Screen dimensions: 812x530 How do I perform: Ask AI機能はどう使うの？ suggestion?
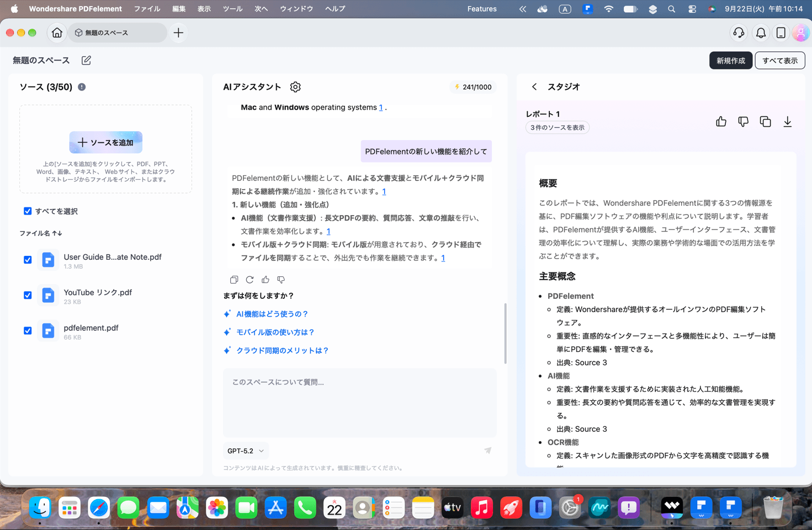(272, 314)
